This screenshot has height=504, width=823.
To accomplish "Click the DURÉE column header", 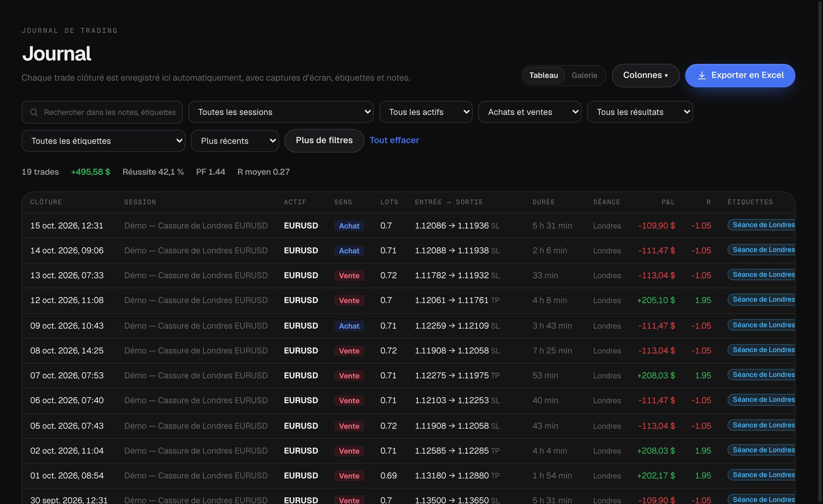I will [544, 202].
